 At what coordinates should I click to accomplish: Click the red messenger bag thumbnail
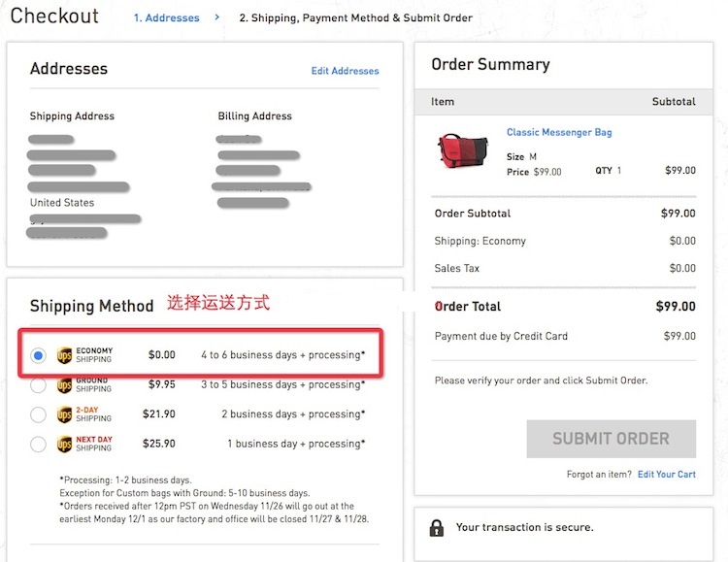pyautogui.click(x=462, y=151)
